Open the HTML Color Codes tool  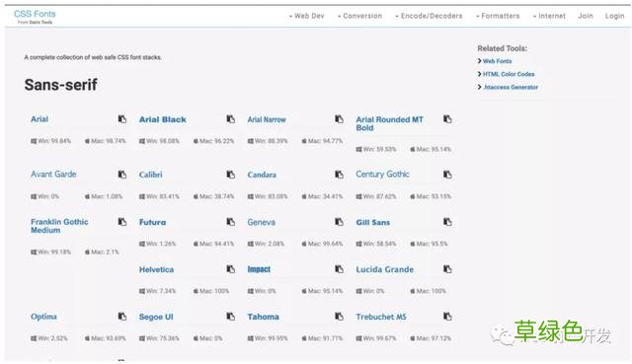coord(509,74)
